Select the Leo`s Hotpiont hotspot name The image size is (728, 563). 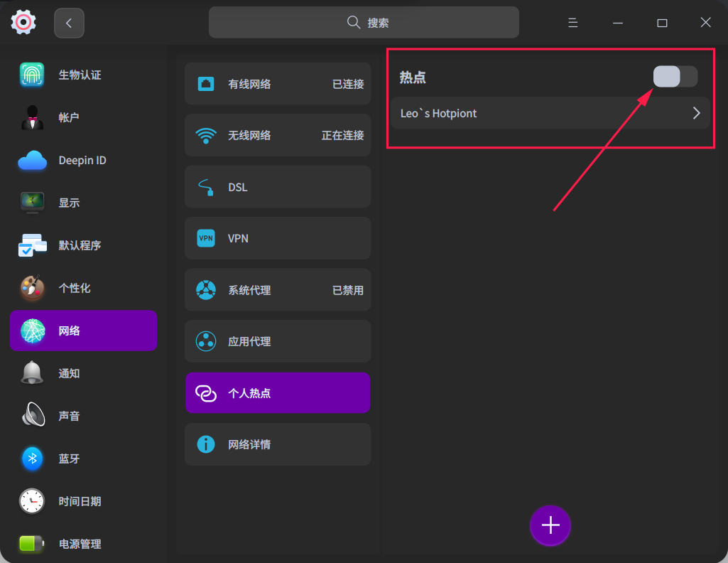click(438, 113)
